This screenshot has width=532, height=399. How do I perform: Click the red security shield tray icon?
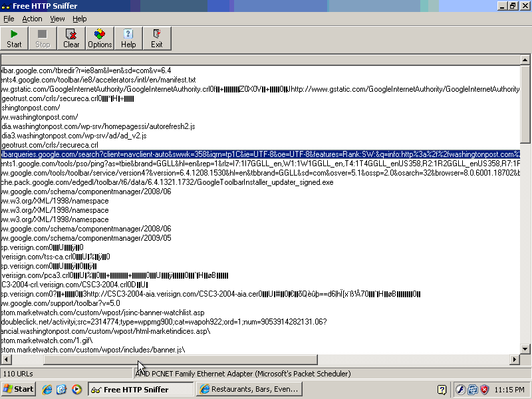[485, 390]
